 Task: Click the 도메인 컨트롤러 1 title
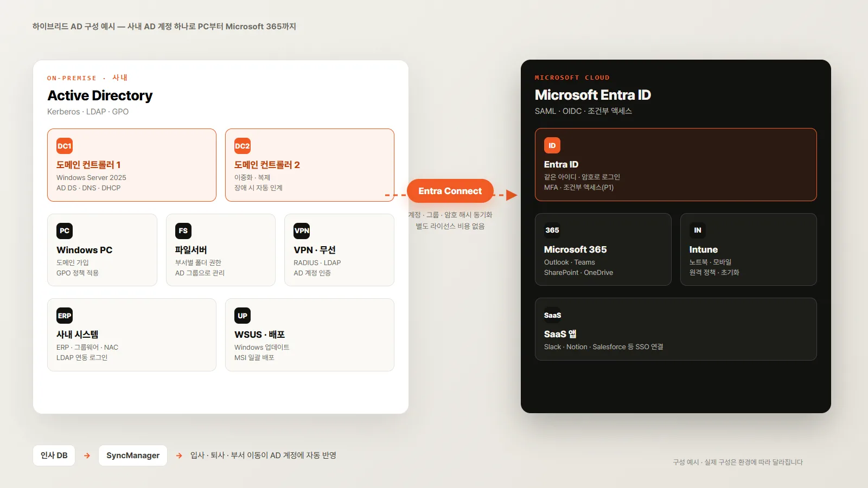tap(88, 165)
